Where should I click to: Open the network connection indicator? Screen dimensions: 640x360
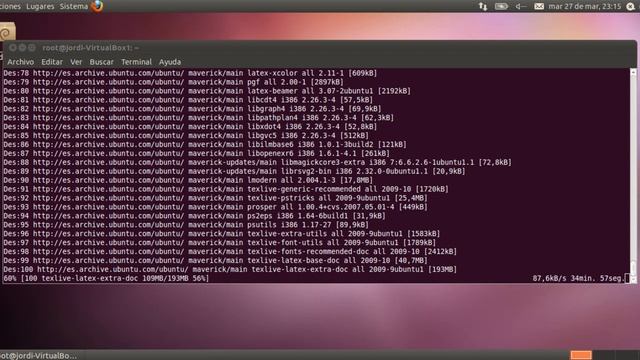[483, 6]
